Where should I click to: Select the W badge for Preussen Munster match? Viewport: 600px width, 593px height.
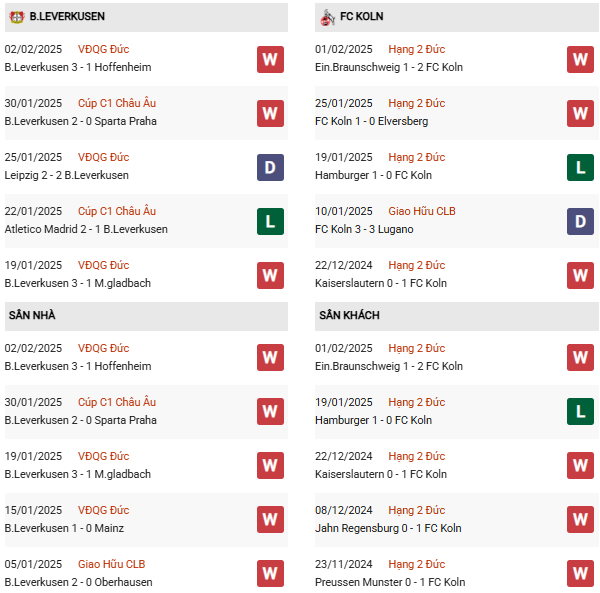click(581, 574)
